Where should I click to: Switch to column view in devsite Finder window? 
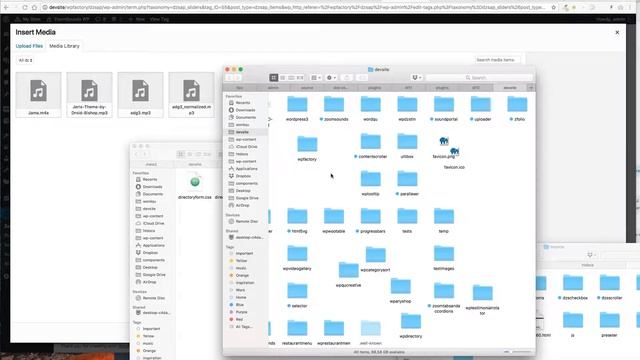(x=291, y=78)
